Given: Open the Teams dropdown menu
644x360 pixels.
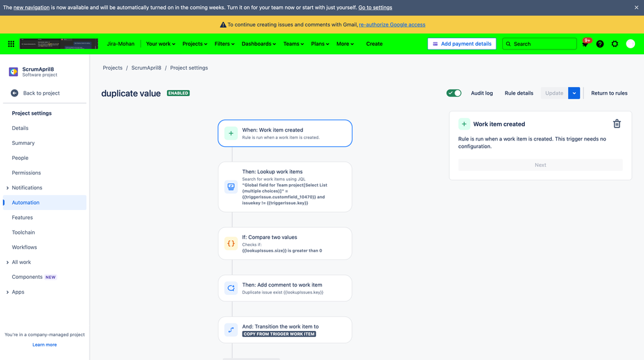Looking at the screenshot, I should point(293,44).
